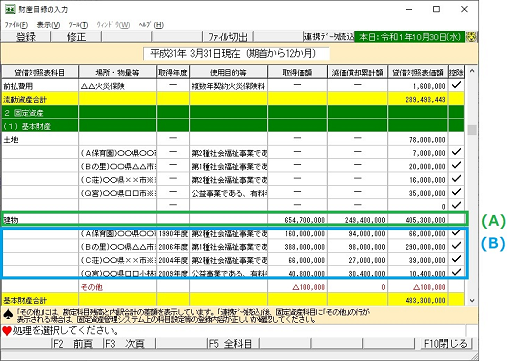Toggle 控除 checkmark for the 66,000,000 building row
The height and width of the screenshot is (361, 512).
pyautogui.click(x=456, y=233)
